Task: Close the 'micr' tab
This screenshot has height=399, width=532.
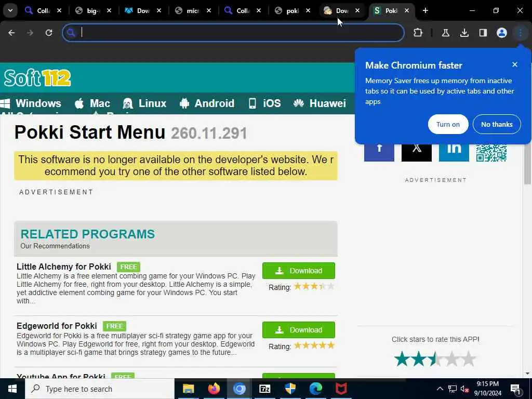Action: pyautogui.click(x=209, y=11)
